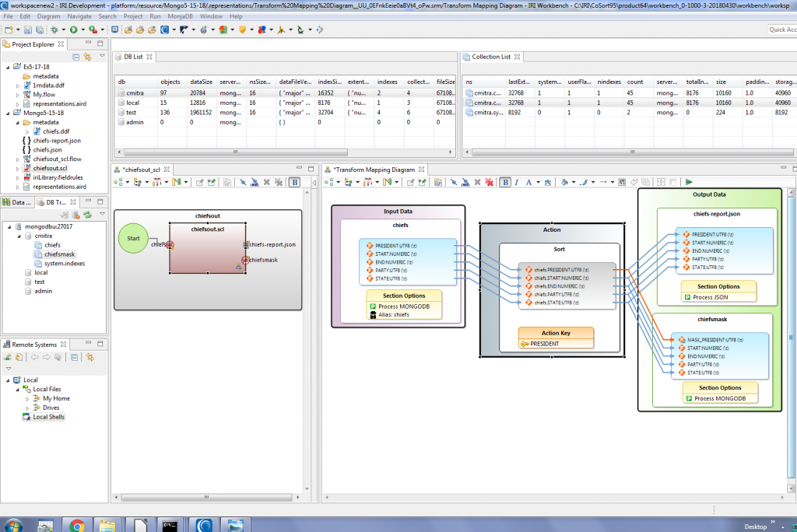The width and height of the screenshot is (797, 532).
Task: Click the Link with Editor icon in Remote Systems toolbar
Action: 90,357
